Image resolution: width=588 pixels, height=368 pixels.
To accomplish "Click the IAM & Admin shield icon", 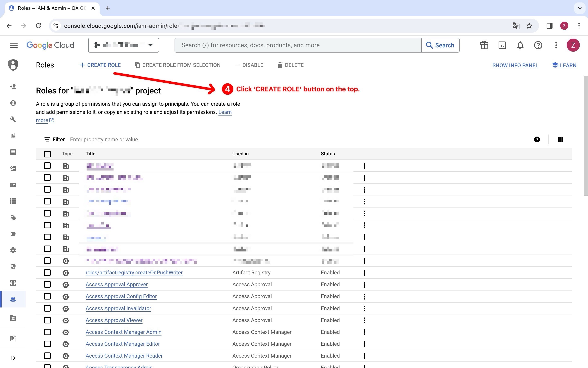I will coord(13,65).
